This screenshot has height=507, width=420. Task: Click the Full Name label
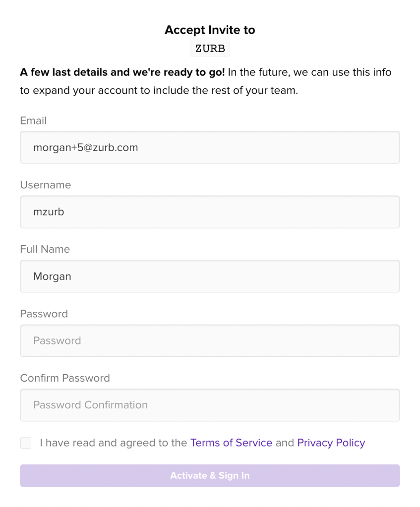point(45,249)
